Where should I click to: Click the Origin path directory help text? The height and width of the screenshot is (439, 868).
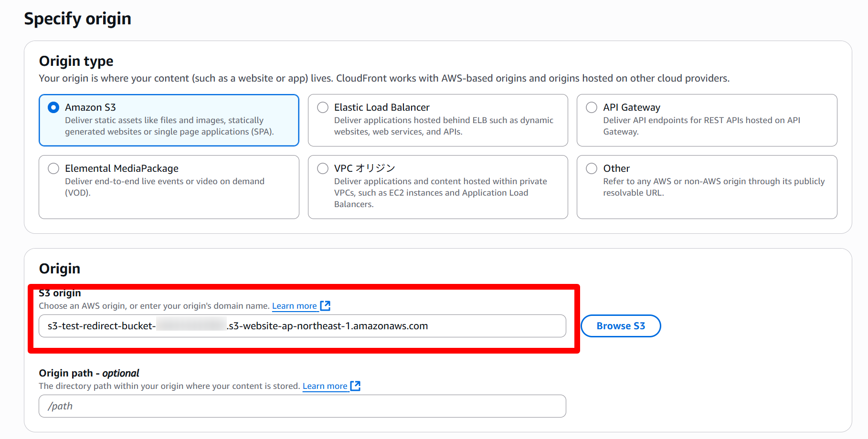click(169, 386)
